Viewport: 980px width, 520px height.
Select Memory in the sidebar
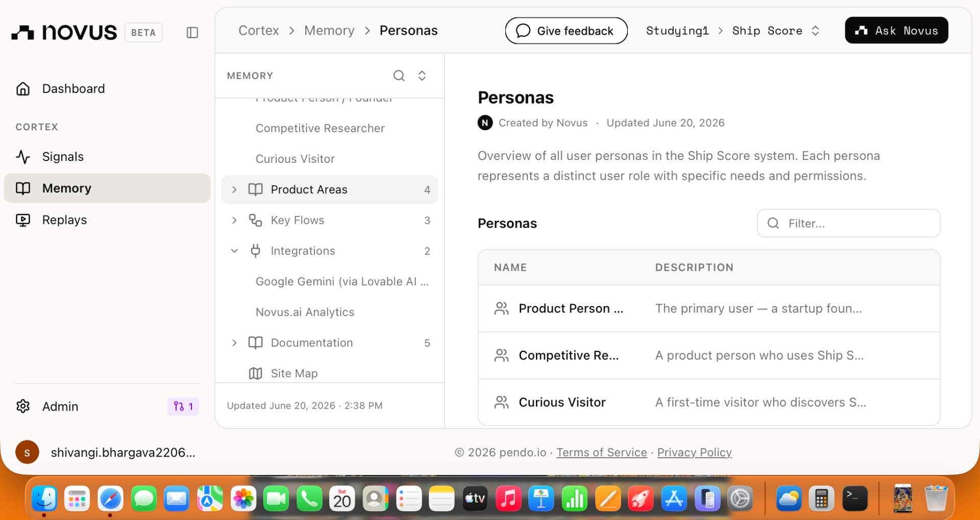[107, 188]
